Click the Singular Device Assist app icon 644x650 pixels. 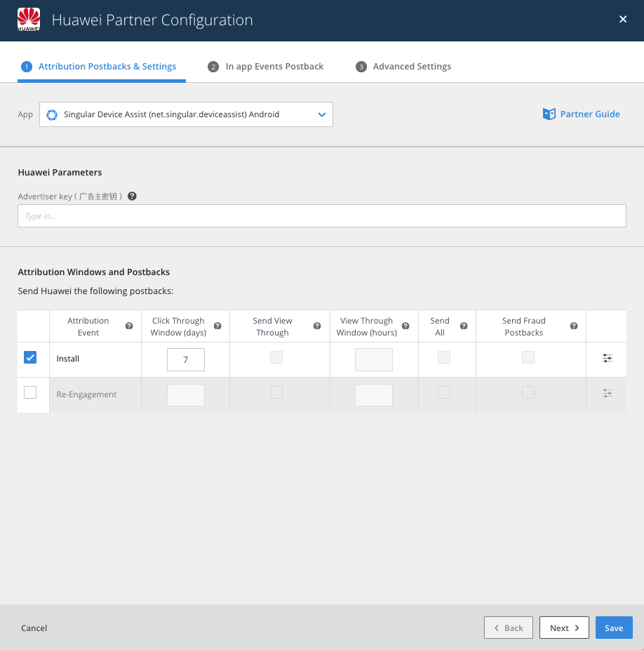click(52, 115)
